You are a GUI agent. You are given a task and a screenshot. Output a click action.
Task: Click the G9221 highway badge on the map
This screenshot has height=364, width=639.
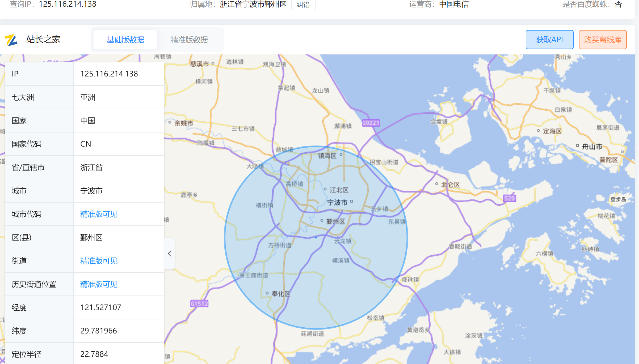pyautogui.click(x=371, y=123)
